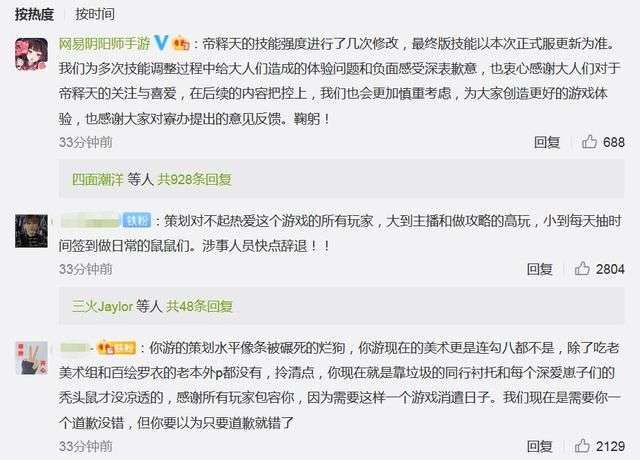640x460 pixels.
Task: Like the 网易阴阳师手游 comment with 688 likes
Action: point(589,142)
